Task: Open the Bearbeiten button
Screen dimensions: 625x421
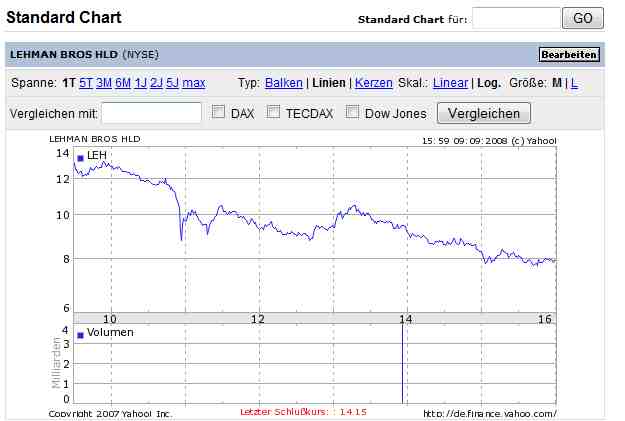Action: click(x=569, y=55)
